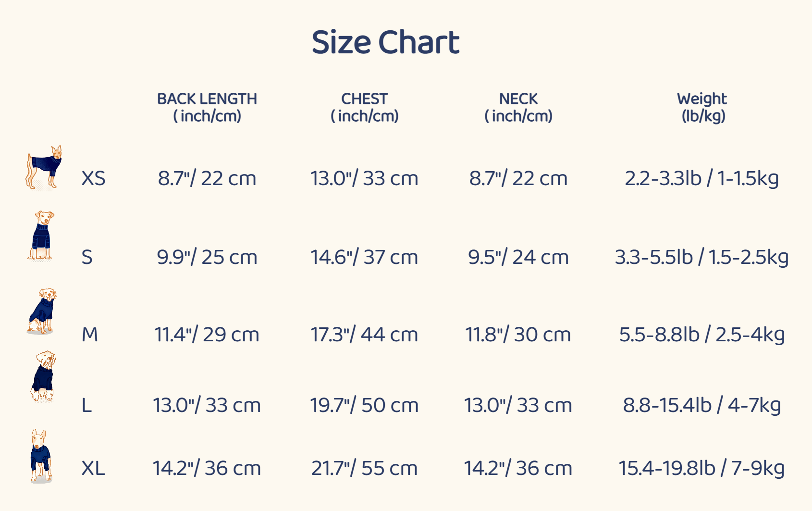This screenshot has height=511, width=812.
Task: Select the XL size label
Action: click(93, 468)
